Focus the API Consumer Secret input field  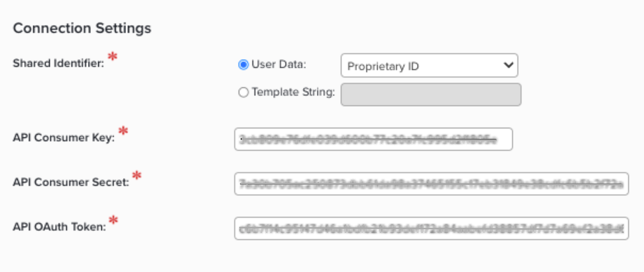pyautogui.click(x=431, y=184)
